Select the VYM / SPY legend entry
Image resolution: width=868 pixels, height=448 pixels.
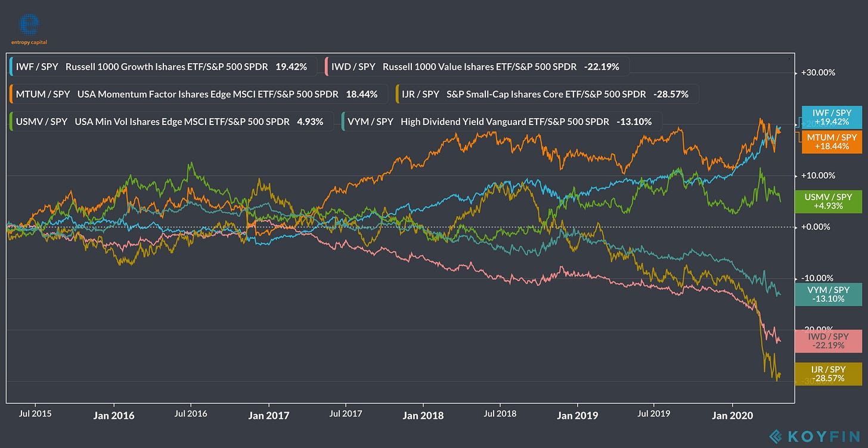500,122
